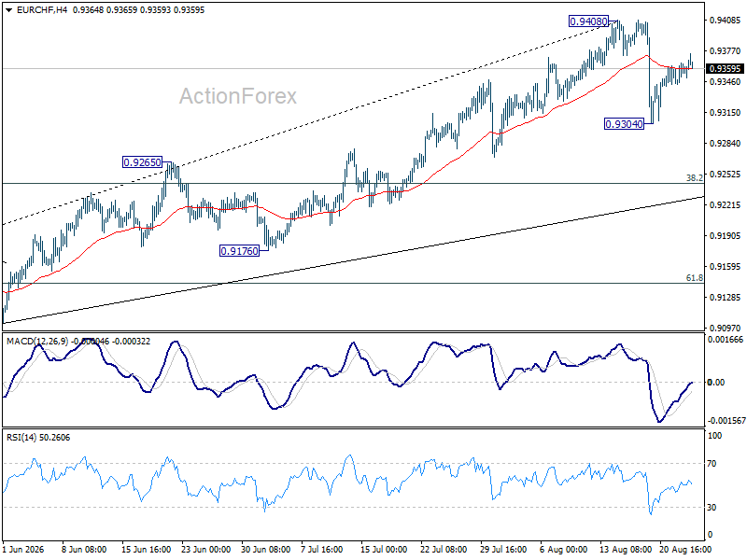
Task: Select the 0.91760 price label
Action: pyautogui.click(x=240, y=251)
